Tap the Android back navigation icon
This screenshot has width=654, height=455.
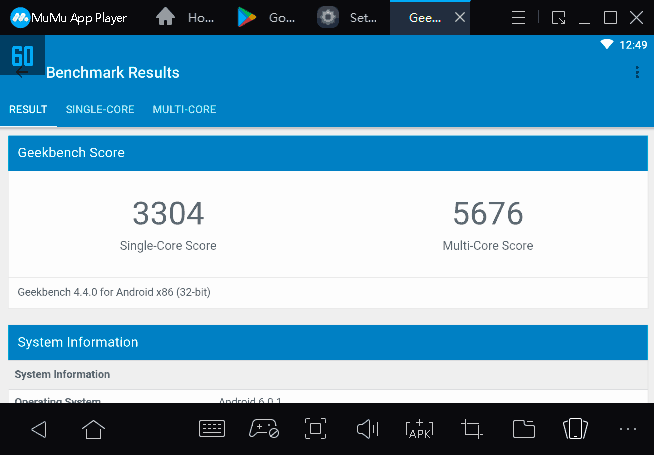[x=39, y=429]
